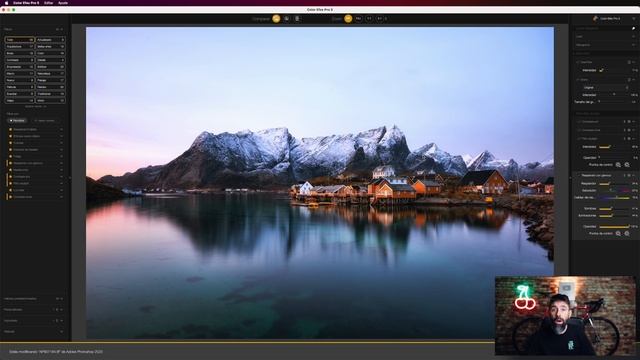Open the Color Efex Pro 5 menu
This screenshot has width=640, height=360.
pyautogui.click(x=26, y=3)
